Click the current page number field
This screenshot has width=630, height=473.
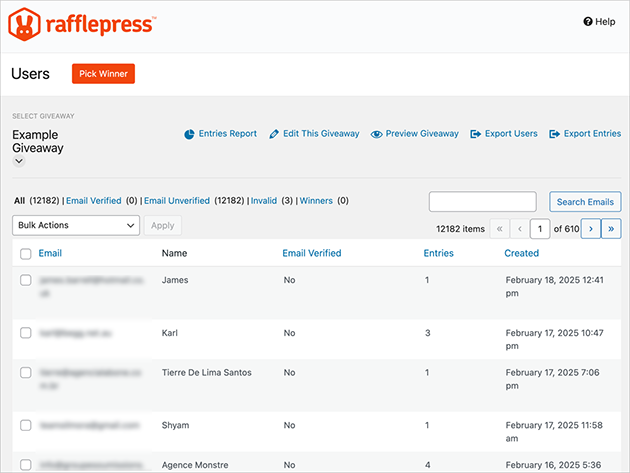tap(540, 229)
